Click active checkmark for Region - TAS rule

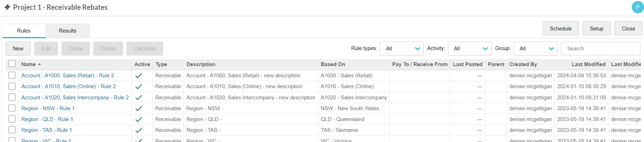tap(139, 130)
